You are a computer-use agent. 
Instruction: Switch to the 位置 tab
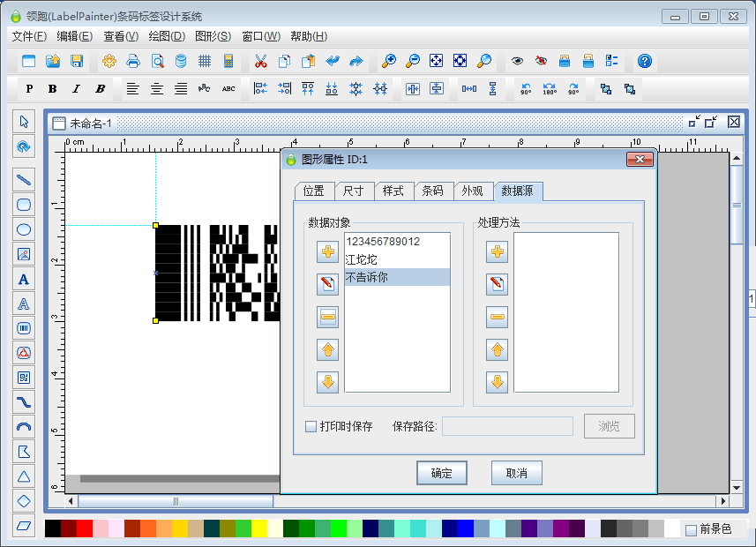click(x=314, y=191)
